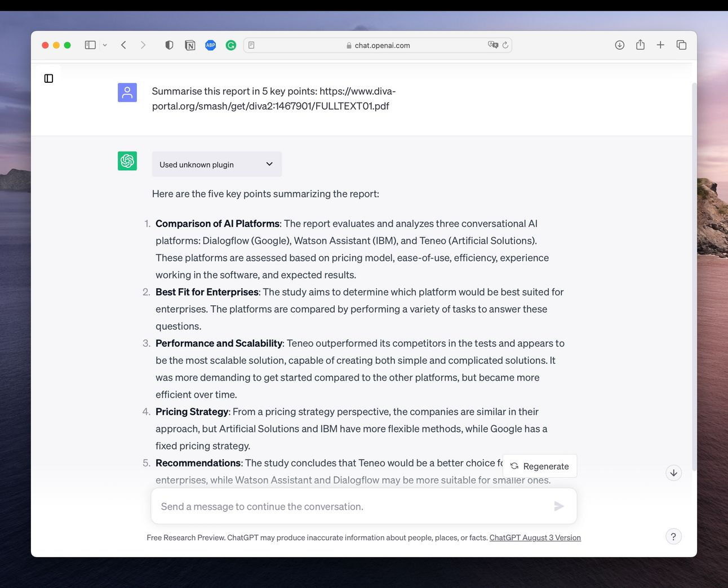Click the ChatGPT logo avatar beside response
This screenshot has height=588, width=728.
pyautogui.click(x=127, y=161)
